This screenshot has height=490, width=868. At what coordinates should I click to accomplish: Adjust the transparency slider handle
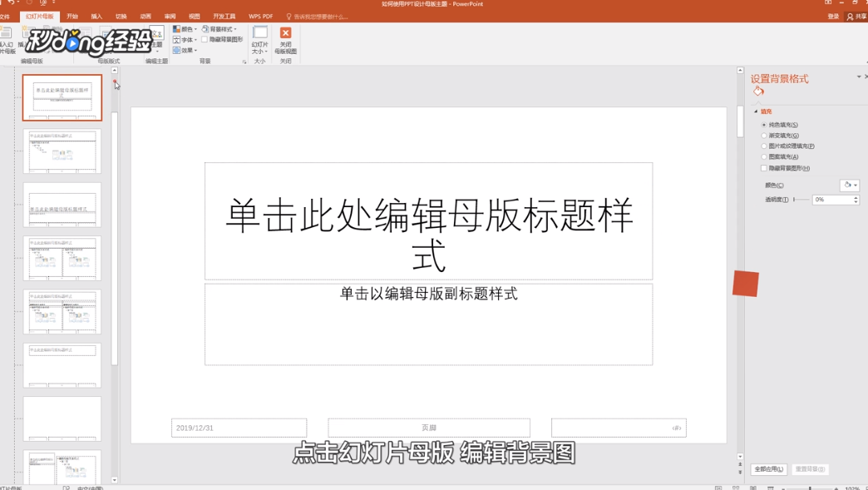[794, 200]
